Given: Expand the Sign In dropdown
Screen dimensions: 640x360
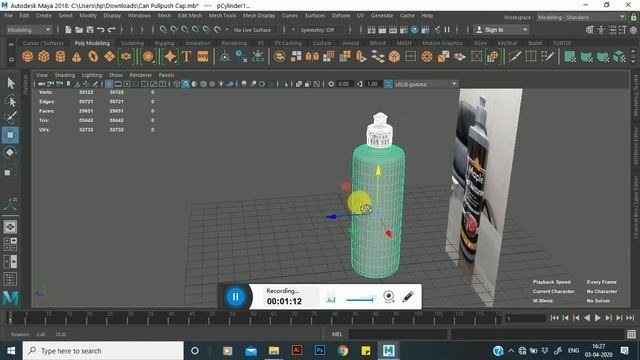Looking at the screenshot, I should (525, 30).
